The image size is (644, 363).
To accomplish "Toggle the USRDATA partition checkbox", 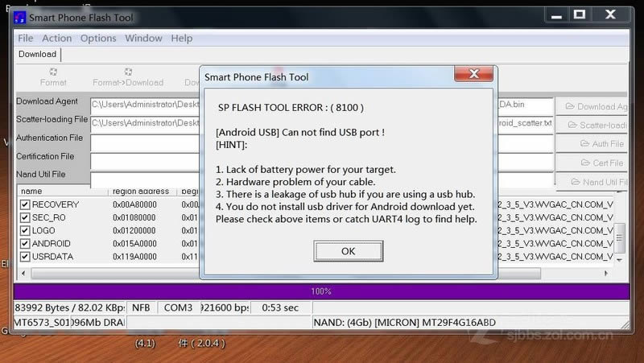I will pyautogui.click(x=25, y=257).
